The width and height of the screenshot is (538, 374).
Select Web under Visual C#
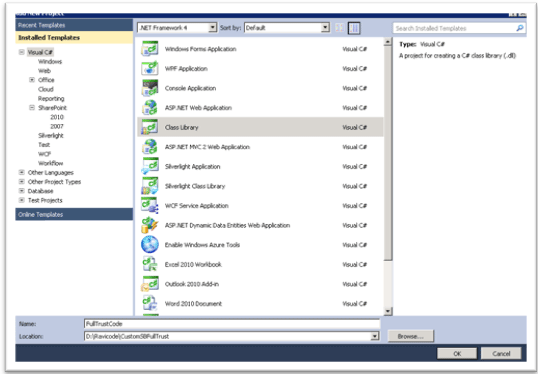point(44,71)
